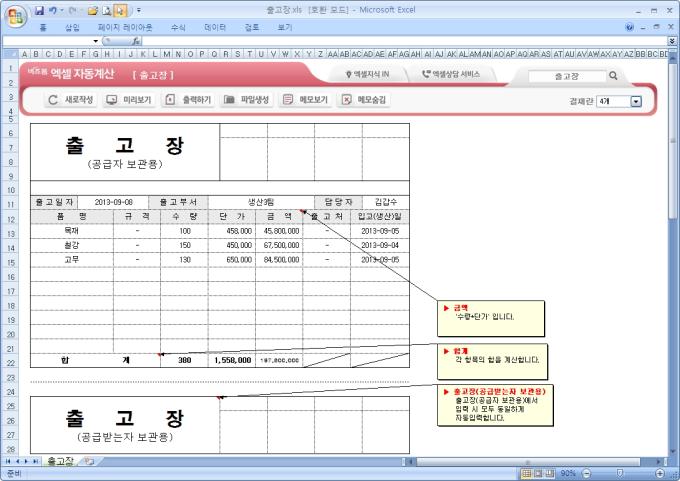Open the 엑셀상담 서비스 tab
Image resolution: width=680 pixels, height=481 pixels.
[x=451, y=74]
